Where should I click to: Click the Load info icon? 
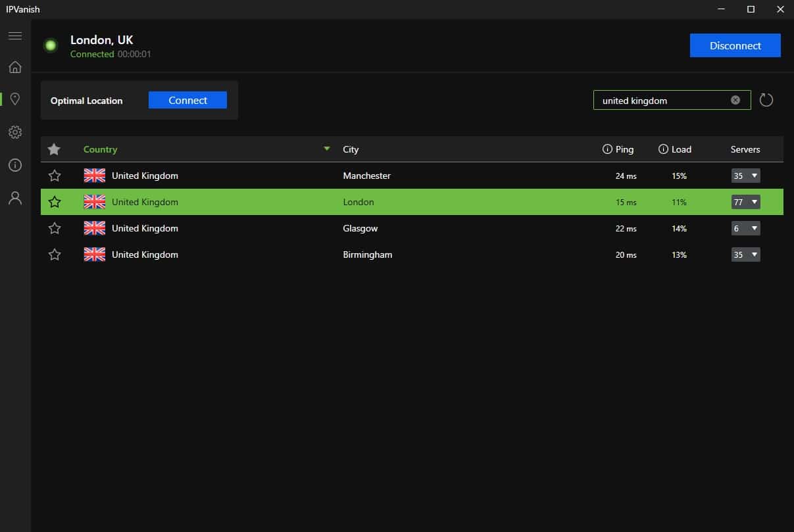[663, 149]
